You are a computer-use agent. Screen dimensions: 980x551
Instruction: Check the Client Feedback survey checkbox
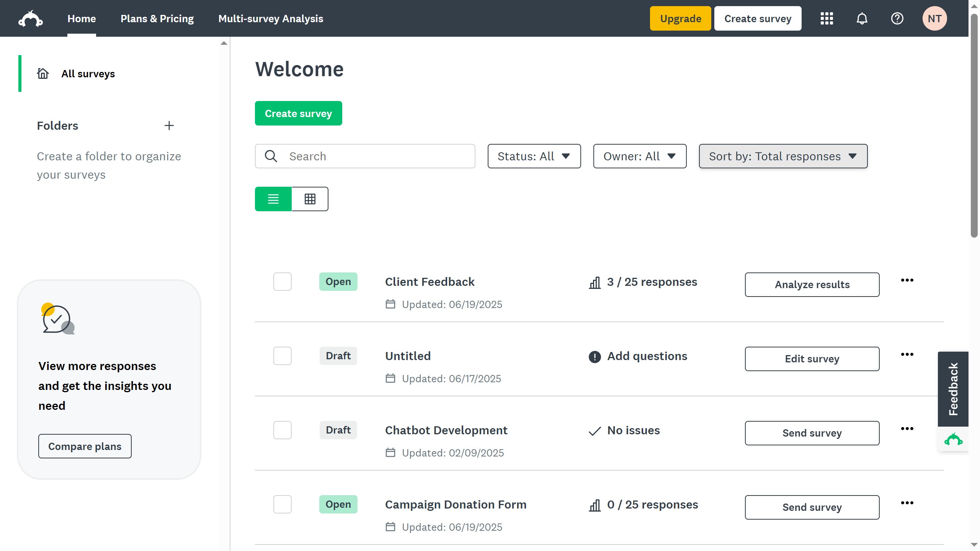pos(282,282)
